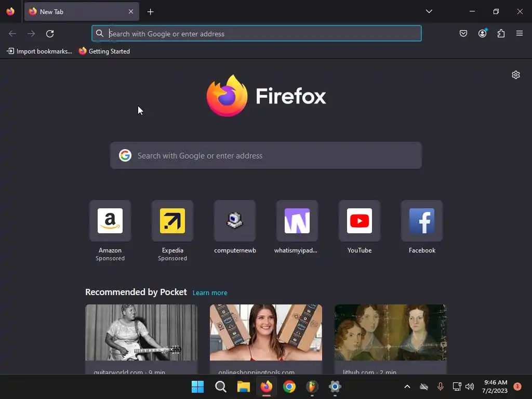The image size is (532, 399).
Task: Reload the page with the refresh icon
Action: pyautogui.click(x=50, y=34)
